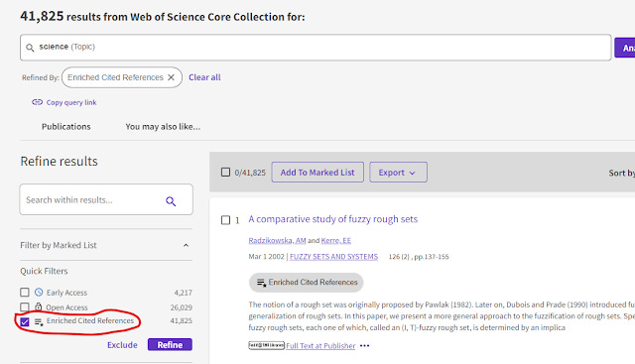The width and height of the screenshot is (635, 364).
Task: Click the purple Refine button
Action: click(x=170, y=344)
